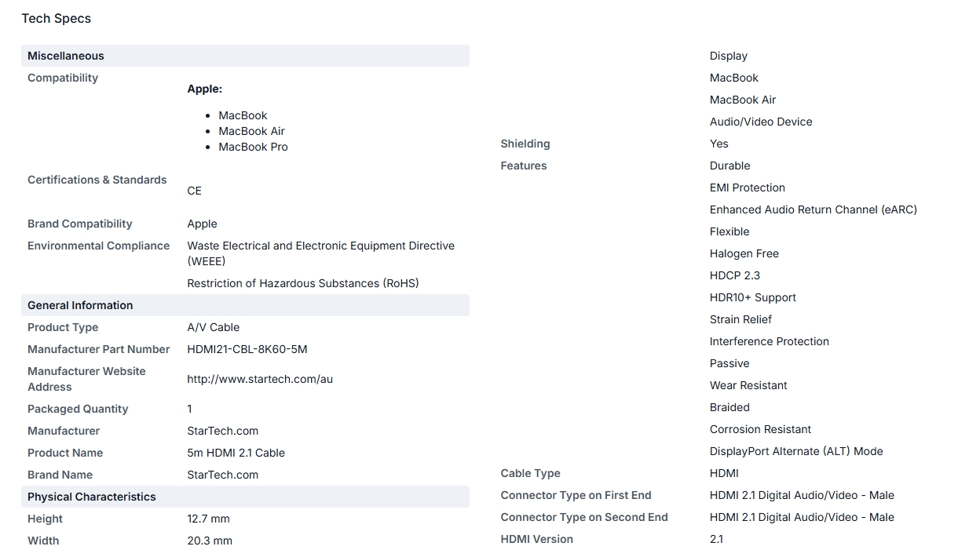Click the Tech Specs heading
The image size is (980, 550).
[56, 18]
